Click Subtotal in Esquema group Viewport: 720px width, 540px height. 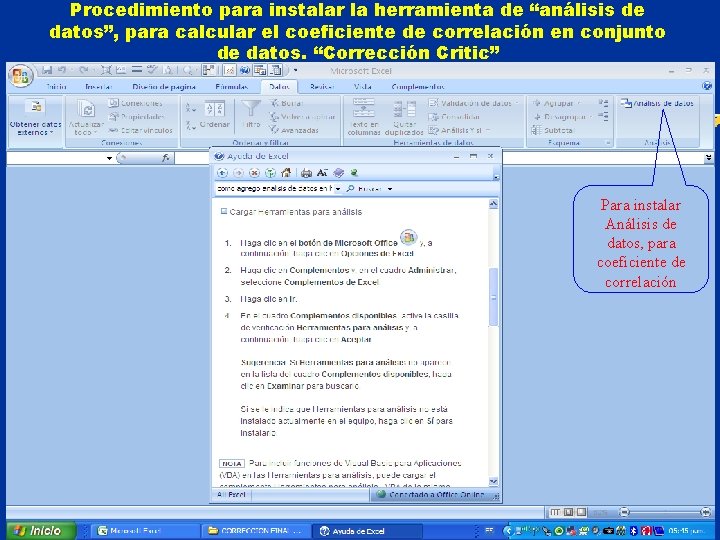(x=552, y=130)
